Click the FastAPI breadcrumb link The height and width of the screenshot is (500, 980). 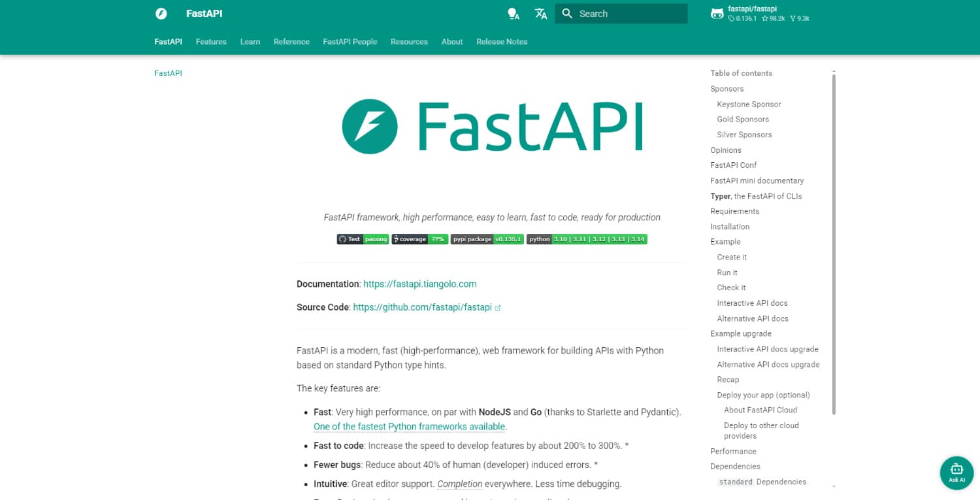(x=168, y=73)
